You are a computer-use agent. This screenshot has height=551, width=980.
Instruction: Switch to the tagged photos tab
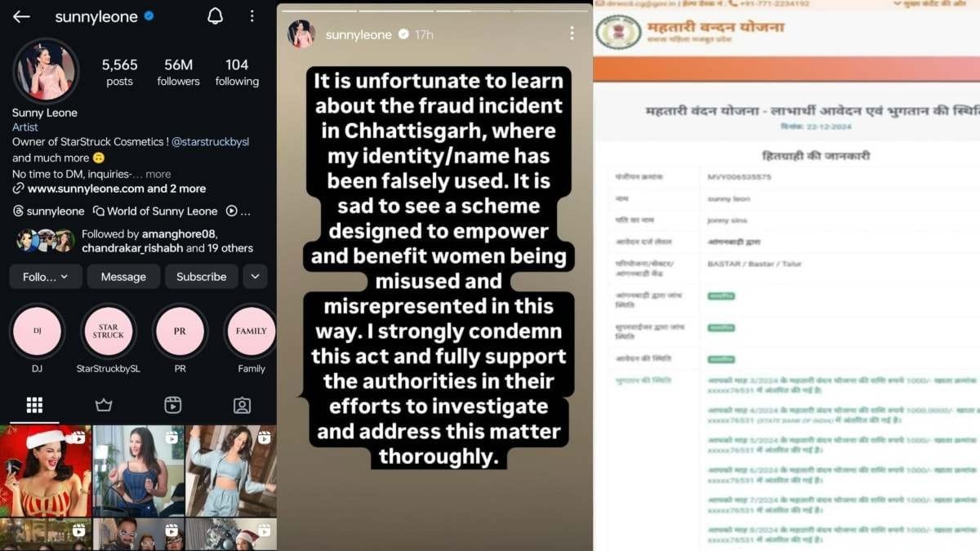242,405
